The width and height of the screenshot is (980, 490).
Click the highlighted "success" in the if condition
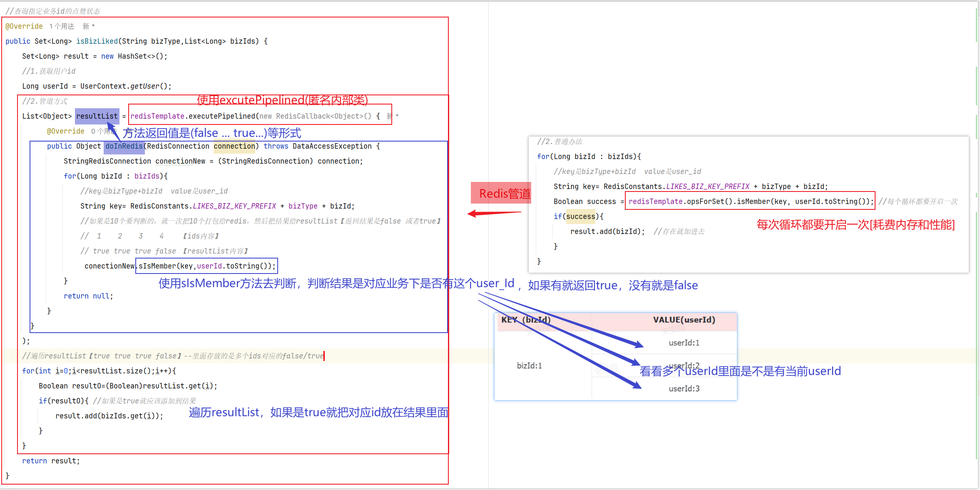[x=580, y=216]
